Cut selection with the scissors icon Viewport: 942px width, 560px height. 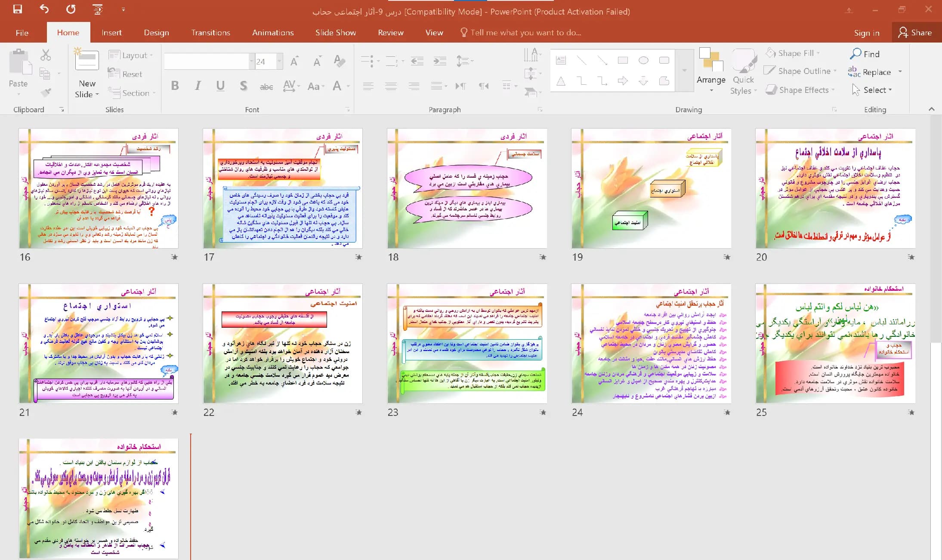click(x=45, y=55)
